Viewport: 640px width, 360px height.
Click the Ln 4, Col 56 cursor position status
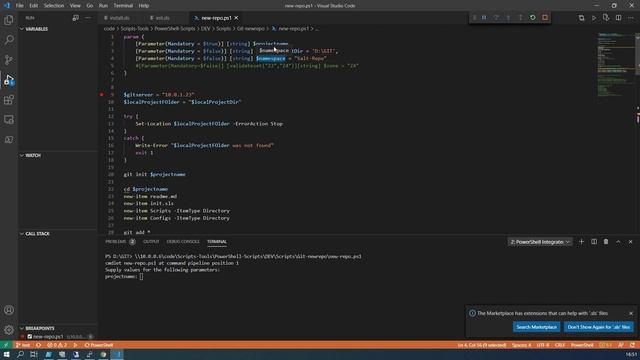(482, 345)
